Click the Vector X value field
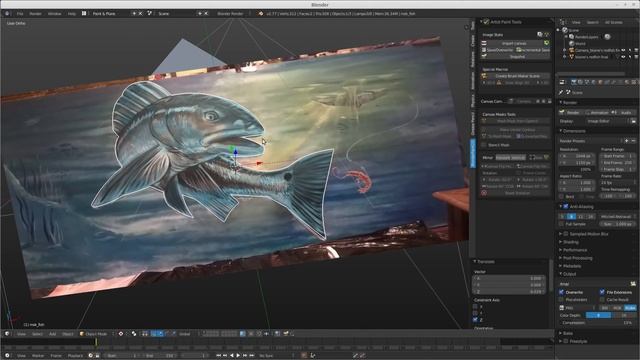Screen dimensions: 640x360 point(509,278)
